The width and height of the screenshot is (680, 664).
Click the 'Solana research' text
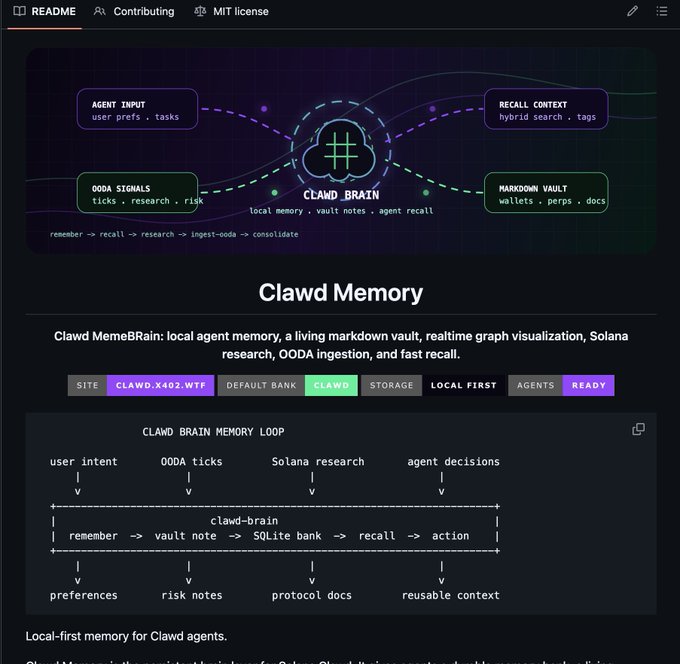pos(318,462)
